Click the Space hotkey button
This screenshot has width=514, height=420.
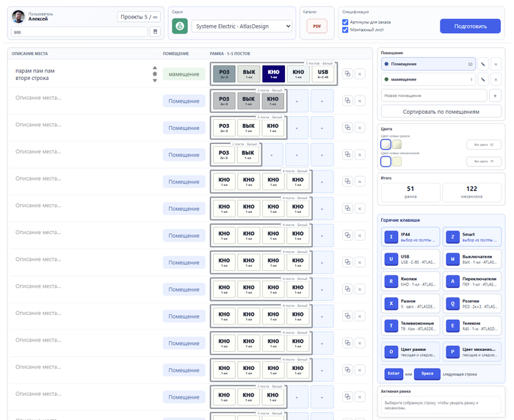click(427, 374)
